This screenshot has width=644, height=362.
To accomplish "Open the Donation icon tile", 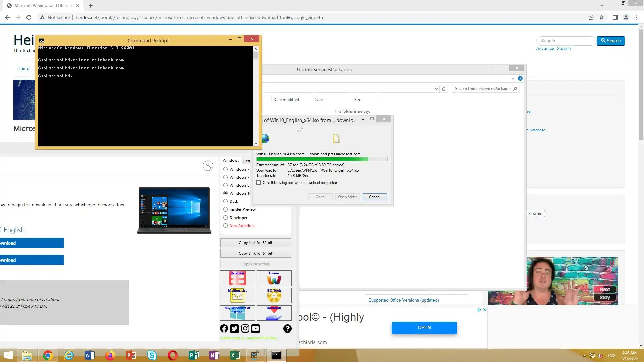I will coord(274,313).
